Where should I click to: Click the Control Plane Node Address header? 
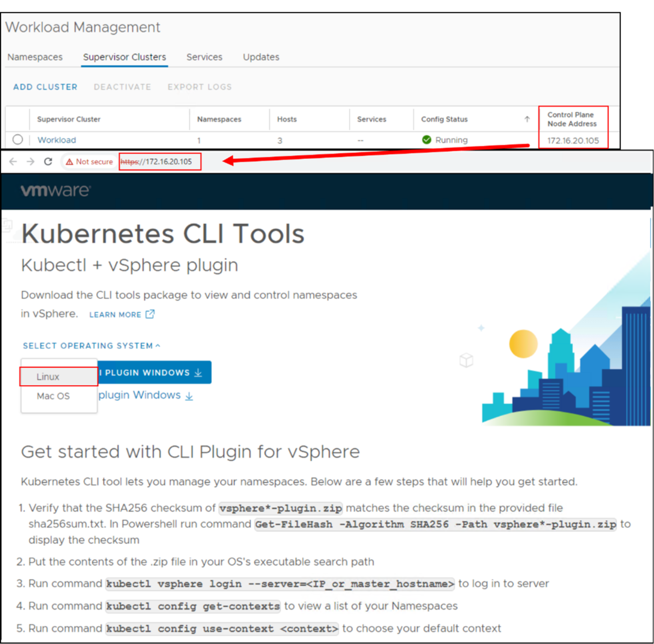click(572, 119)
